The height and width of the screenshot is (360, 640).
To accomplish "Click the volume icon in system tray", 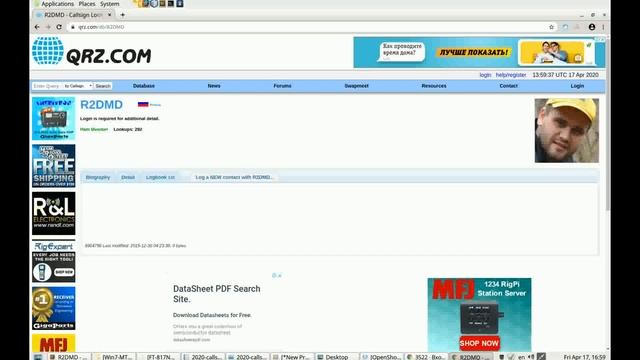I will [531, 357].
